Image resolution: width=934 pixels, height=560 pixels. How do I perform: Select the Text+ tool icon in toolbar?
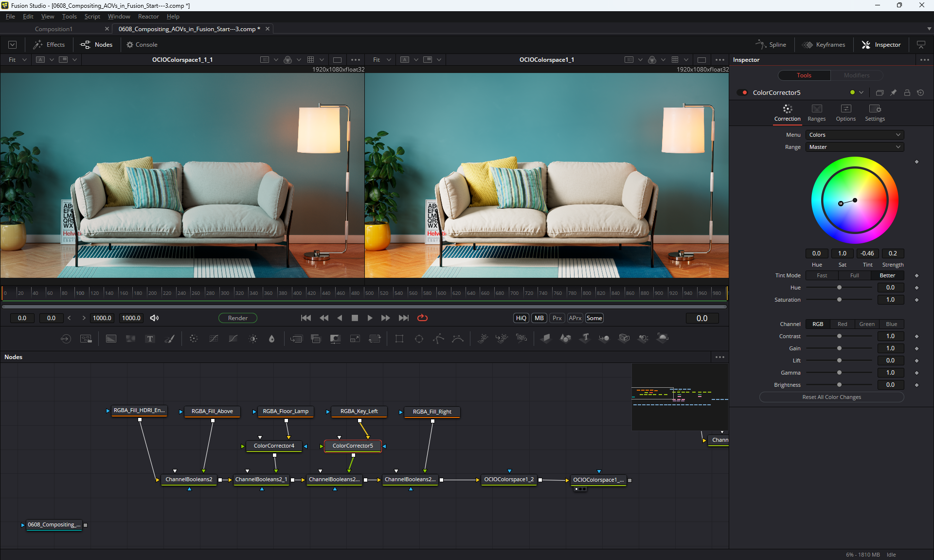[x=150, y=339]
